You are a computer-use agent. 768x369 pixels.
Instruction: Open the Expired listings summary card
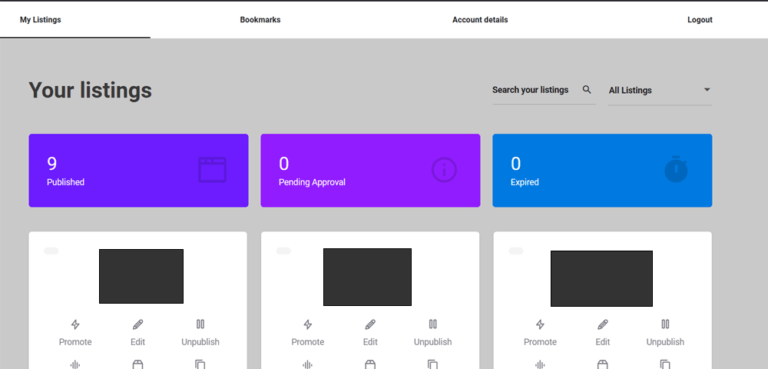602,171
